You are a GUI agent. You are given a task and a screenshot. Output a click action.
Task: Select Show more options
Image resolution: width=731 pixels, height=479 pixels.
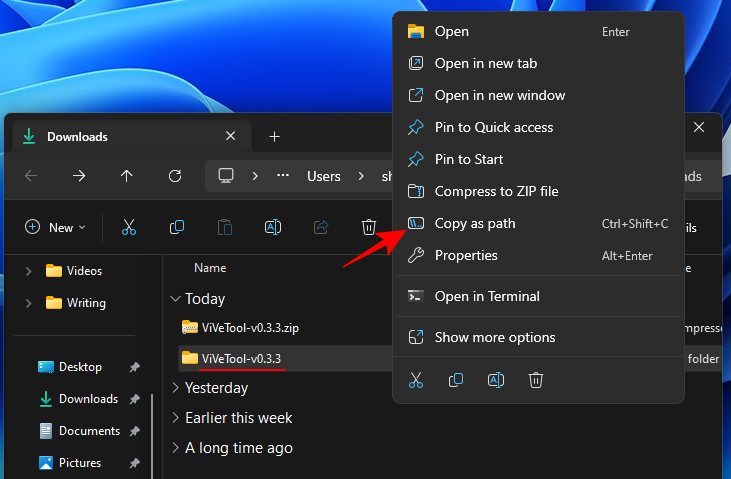click(x=494, y=337)
